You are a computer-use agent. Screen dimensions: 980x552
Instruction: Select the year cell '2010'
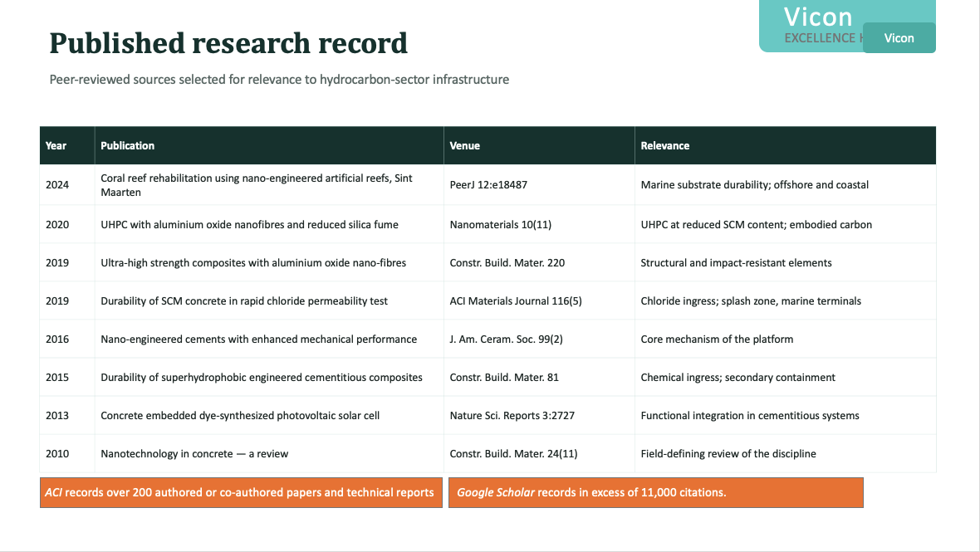click(67, 453)
